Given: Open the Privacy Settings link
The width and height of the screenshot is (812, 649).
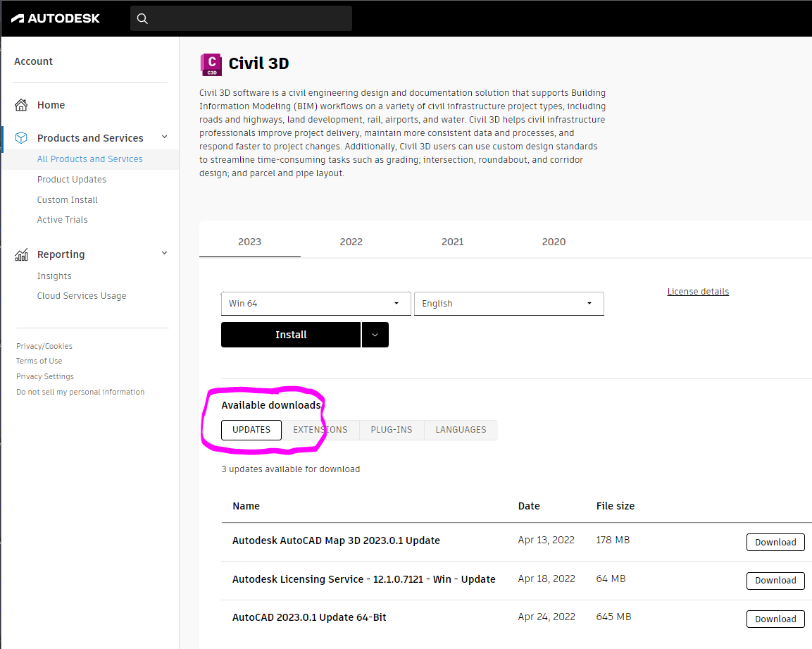Looking at the screenshot, I should (44, 376).
